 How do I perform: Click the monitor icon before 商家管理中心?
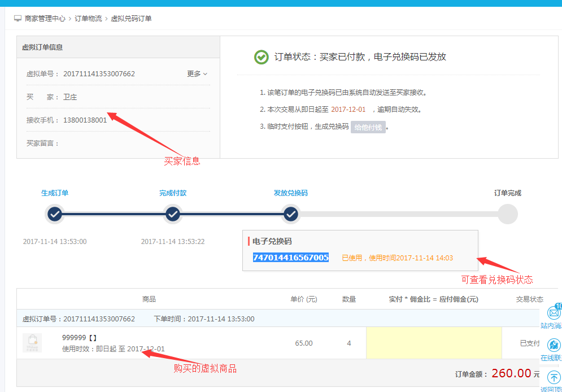(18, 19)
